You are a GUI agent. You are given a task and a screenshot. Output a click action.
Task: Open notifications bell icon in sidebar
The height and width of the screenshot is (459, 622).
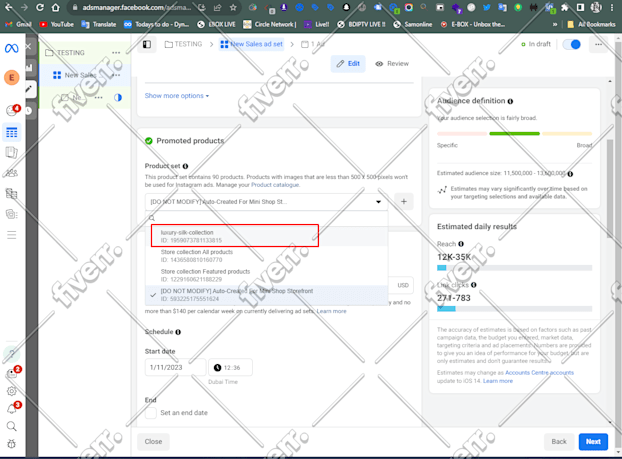[12, 409]
